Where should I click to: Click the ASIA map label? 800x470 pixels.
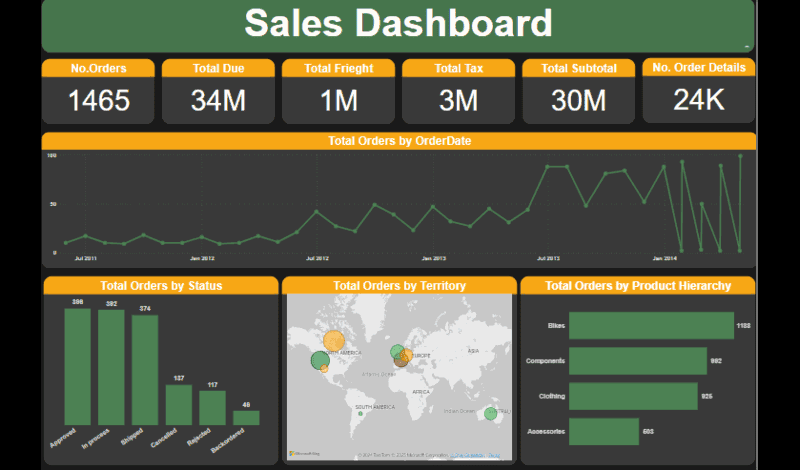point(474,351)
